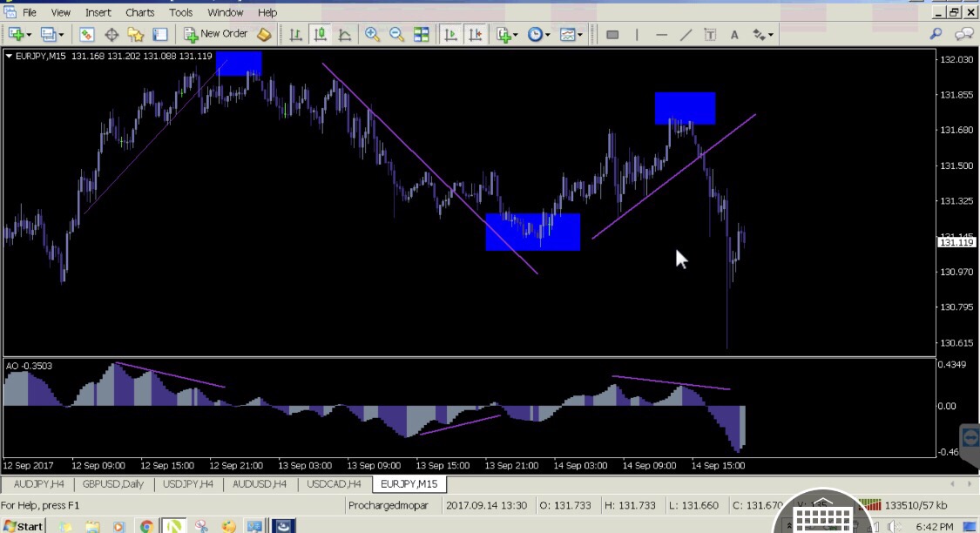Open the Insert menu

click(x=98, y=12)
